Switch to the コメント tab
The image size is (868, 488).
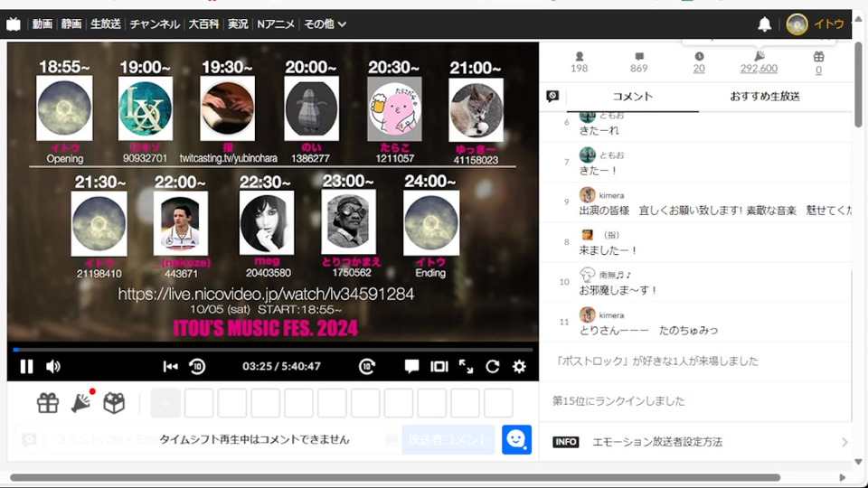pos(633,97)
